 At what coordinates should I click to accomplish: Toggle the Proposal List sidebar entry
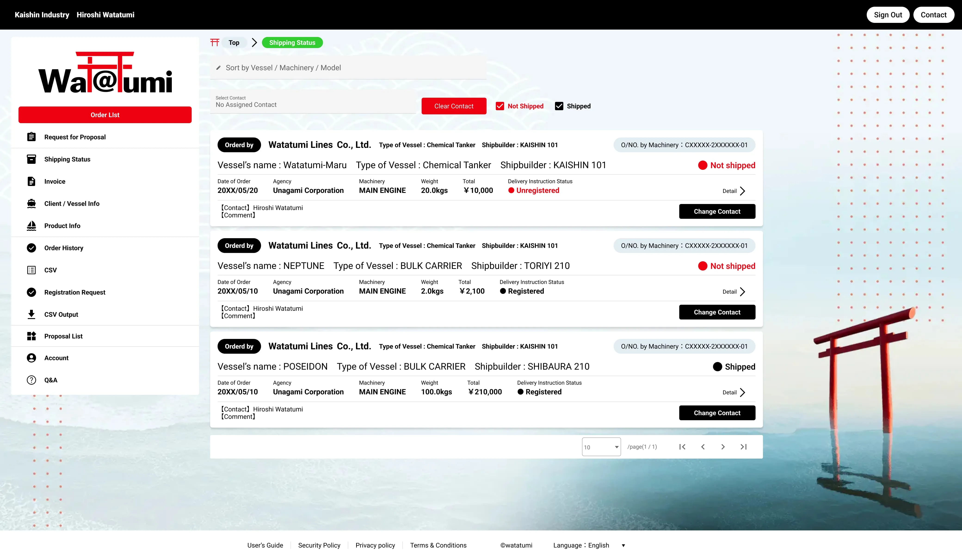click(63, 336)
